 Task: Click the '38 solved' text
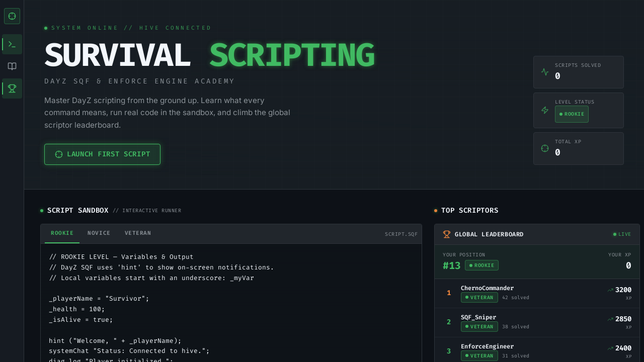click(x=516, y=327)
